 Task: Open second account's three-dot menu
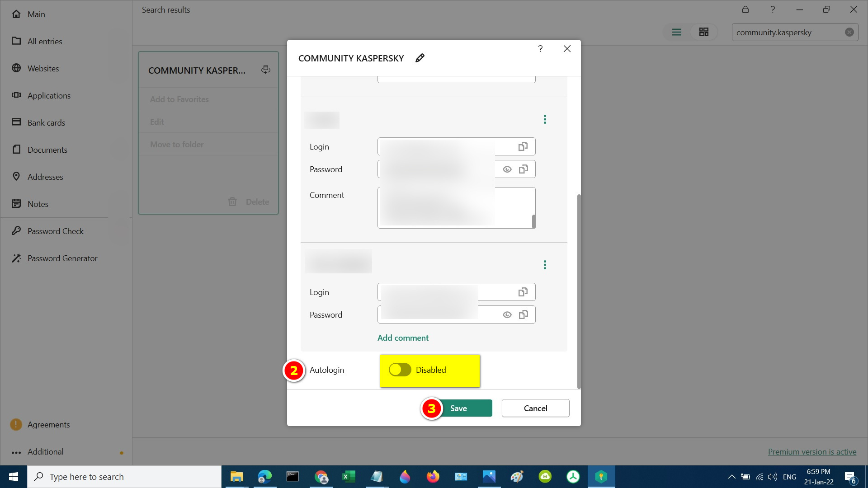545,265
